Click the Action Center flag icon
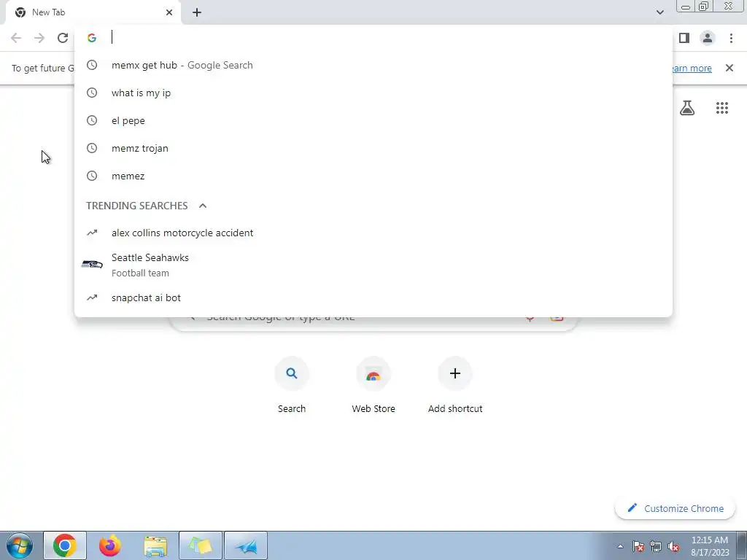The width and height of the screenshot is (747, 560). coord(638,546)
